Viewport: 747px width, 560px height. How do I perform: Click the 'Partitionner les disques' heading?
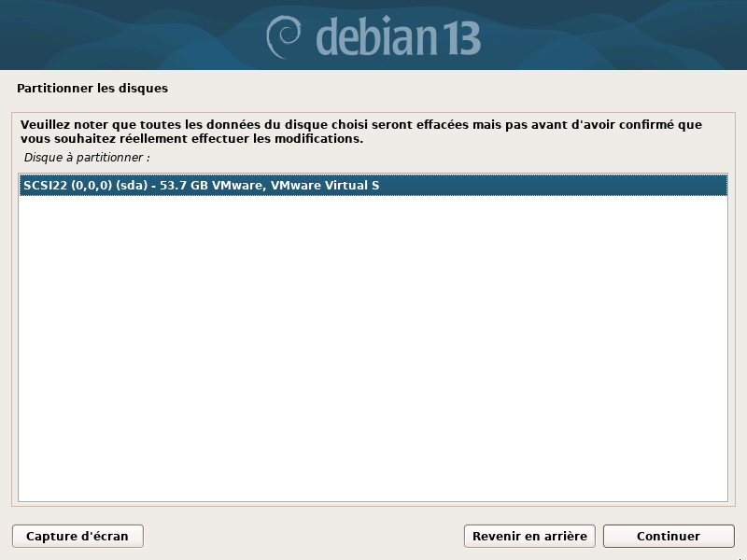[92, 88]
